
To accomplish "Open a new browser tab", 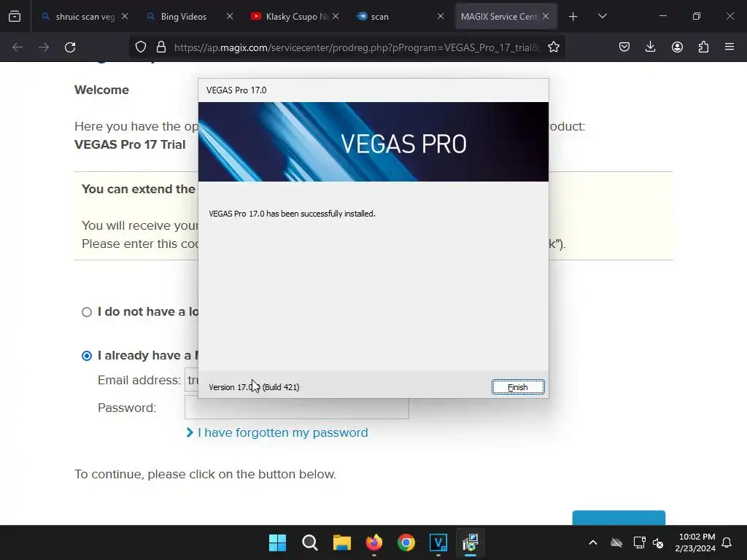I will click(573, 17).
